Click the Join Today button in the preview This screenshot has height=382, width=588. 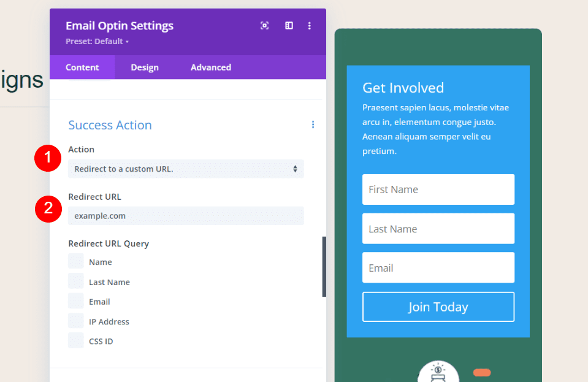point(438,307)
